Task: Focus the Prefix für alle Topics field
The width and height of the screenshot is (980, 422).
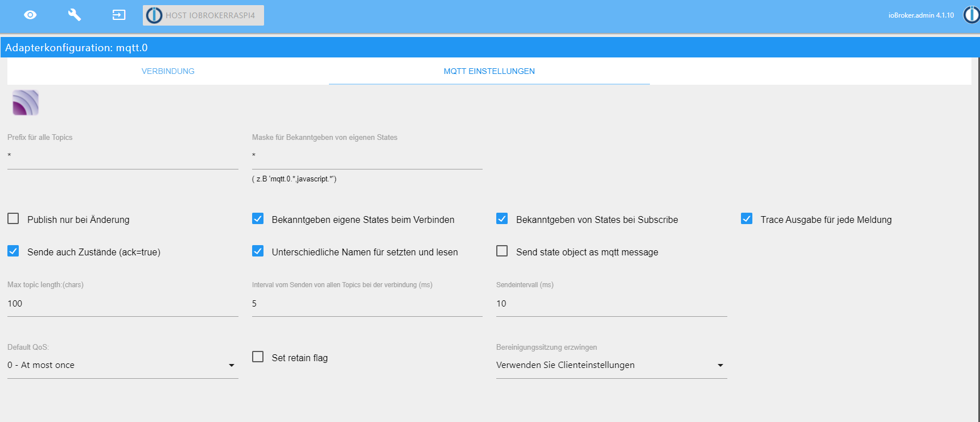Action: pos(123,156)
